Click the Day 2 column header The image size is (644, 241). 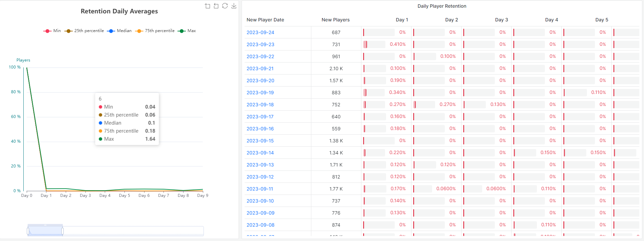pyautogui.click(x=451, y=20)
